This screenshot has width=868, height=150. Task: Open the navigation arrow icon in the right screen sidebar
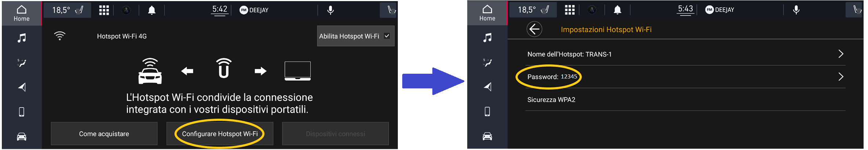click(487, 87)
